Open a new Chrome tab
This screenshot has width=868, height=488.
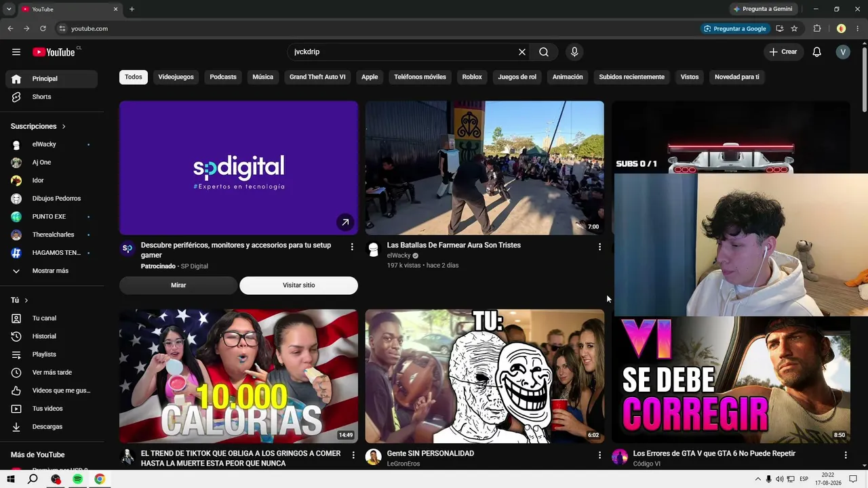click(x=132, y=9)
